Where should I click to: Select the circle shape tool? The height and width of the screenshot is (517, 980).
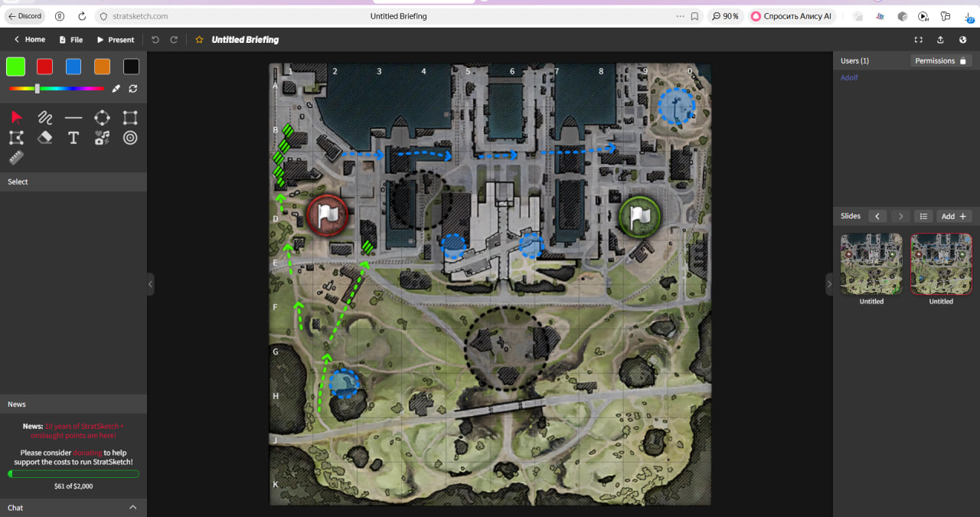click(x=102, y=117)
